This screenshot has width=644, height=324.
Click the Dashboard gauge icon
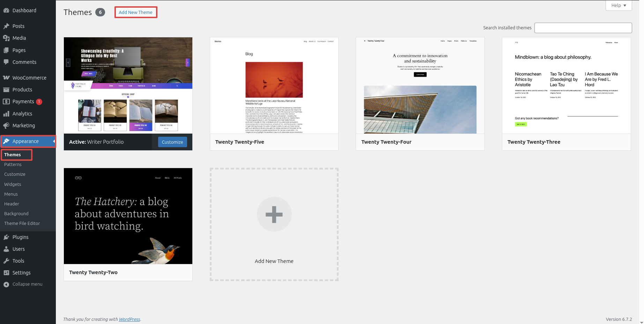pyautogui.click(x=6, y=10)
